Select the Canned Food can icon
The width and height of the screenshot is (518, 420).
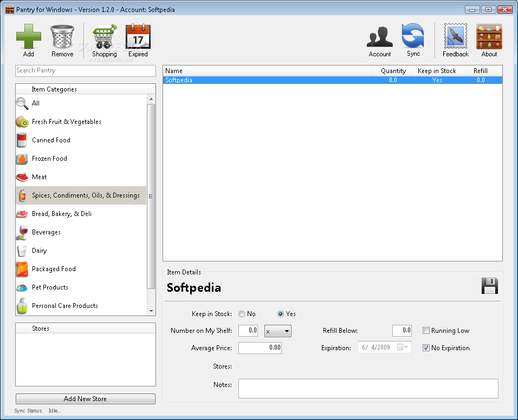coord(22,140)
